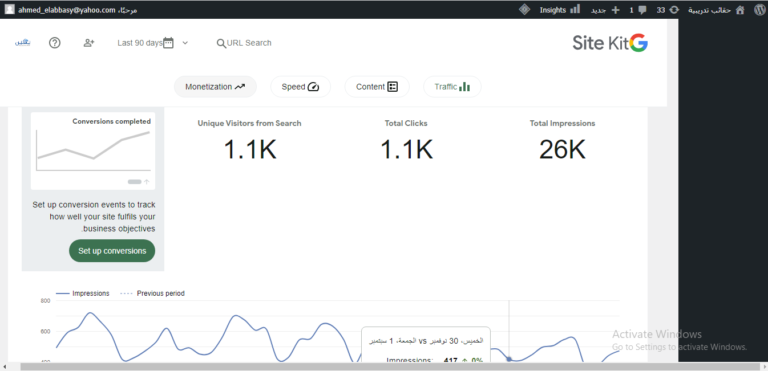The height and width of the screenshot is (371, 768).
Task: Switch to the Speed tab
Action: (x=300, y=87)
